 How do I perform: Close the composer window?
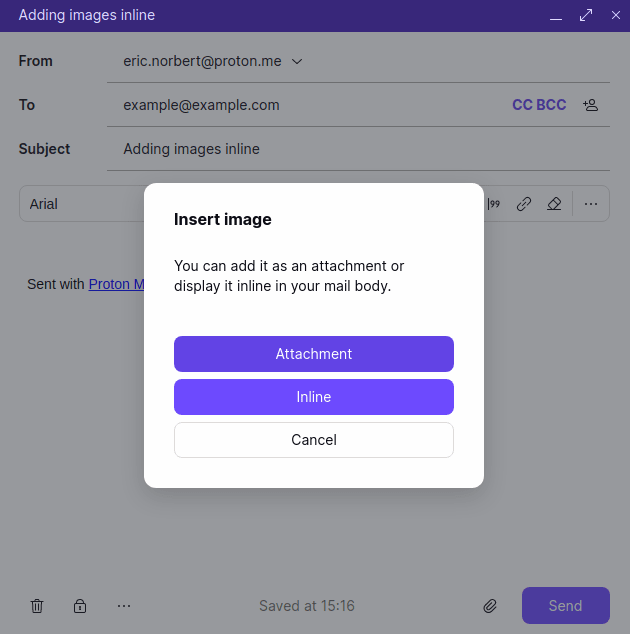click(x=615, y=15)
